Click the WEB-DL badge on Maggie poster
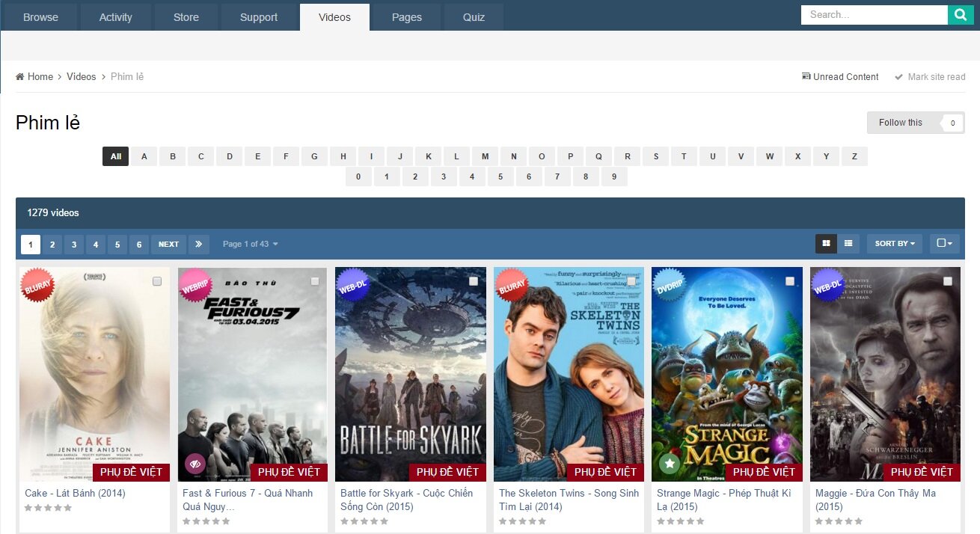Screen dimensions: 980x534 (x=828, y=285)
